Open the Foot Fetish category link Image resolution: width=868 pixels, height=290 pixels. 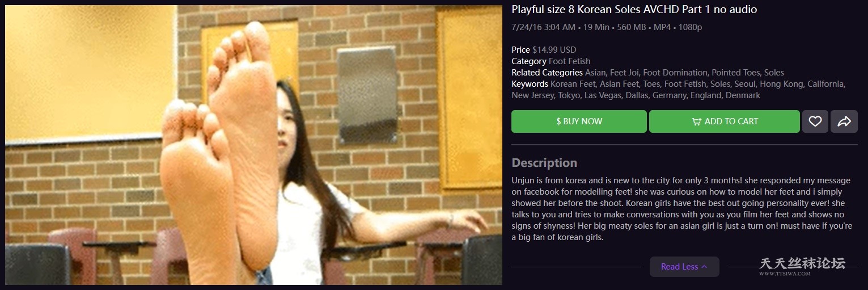570,61
